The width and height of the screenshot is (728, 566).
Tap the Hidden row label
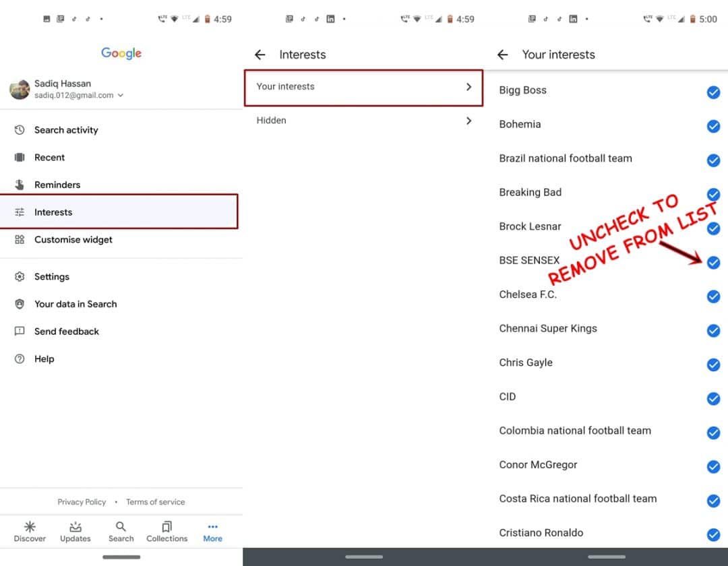pyautogui.click(x=271, y=121)
